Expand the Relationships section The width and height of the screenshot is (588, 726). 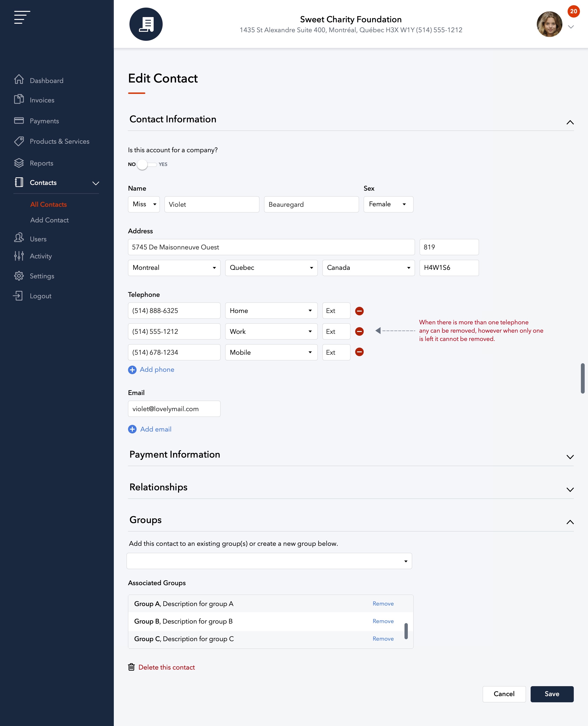(x=570, y=490)
